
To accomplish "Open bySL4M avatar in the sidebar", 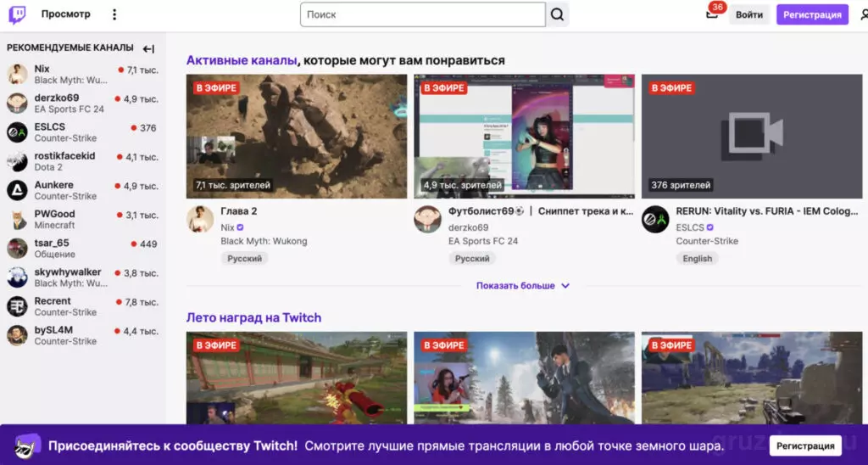I will click(x=17, y=335).
